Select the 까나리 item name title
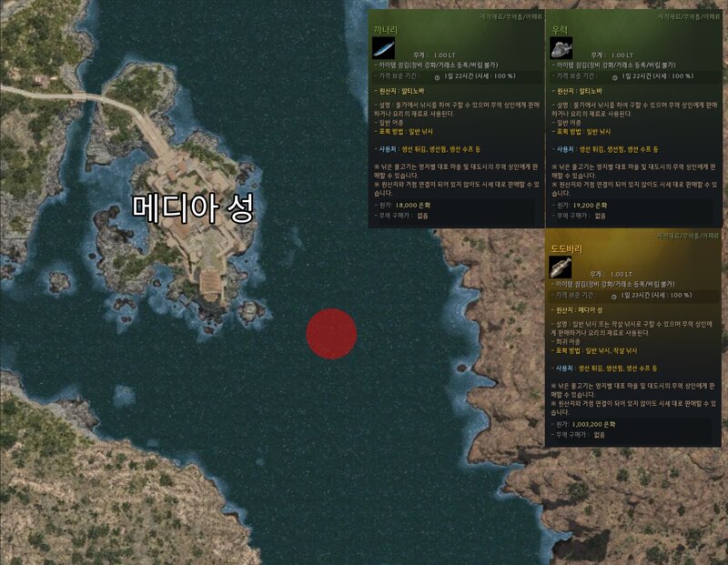The image size is (728, 565). 385,30
